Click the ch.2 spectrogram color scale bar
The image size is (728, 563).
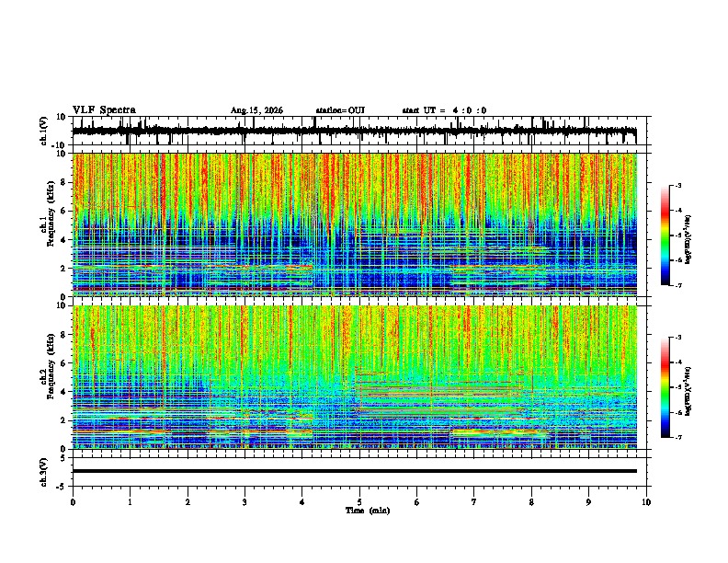[x=665, y=387]
